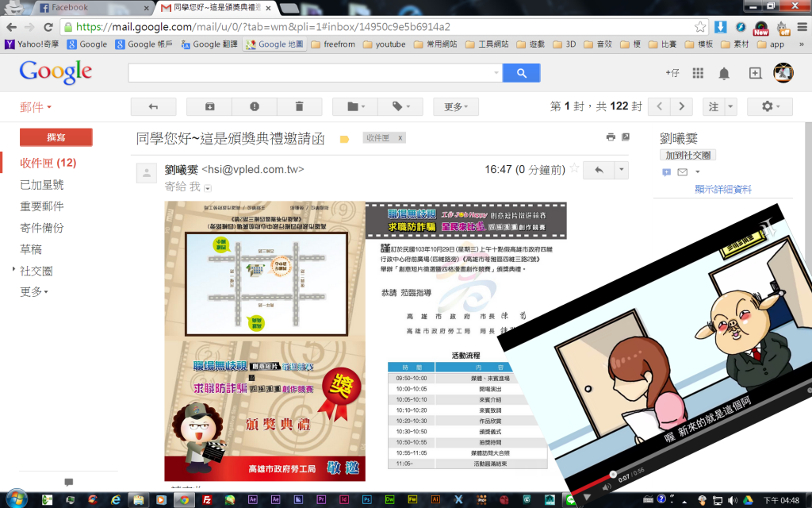Bookmark page with address bar star

click(x=700, y=27)
